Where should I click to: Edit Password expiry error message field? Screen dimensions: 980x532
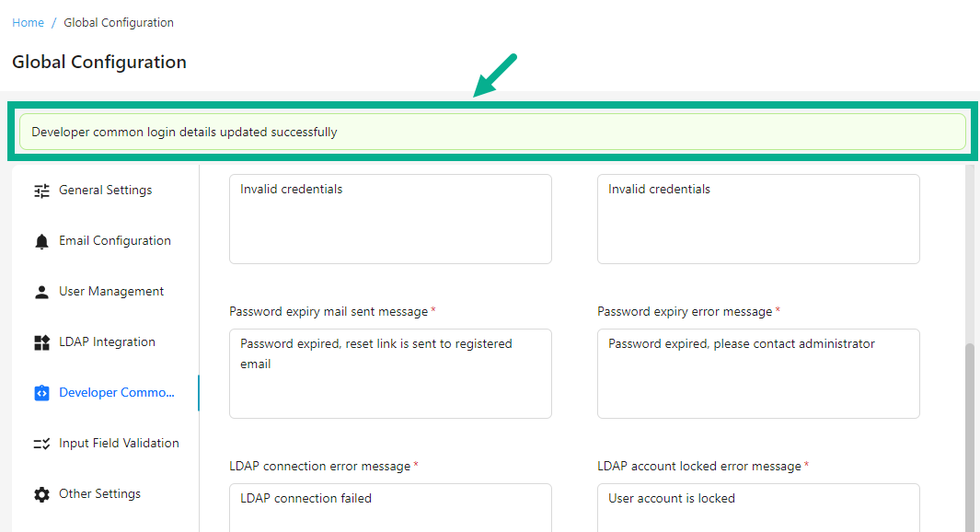pyautogui.click(x=758, y=373)
